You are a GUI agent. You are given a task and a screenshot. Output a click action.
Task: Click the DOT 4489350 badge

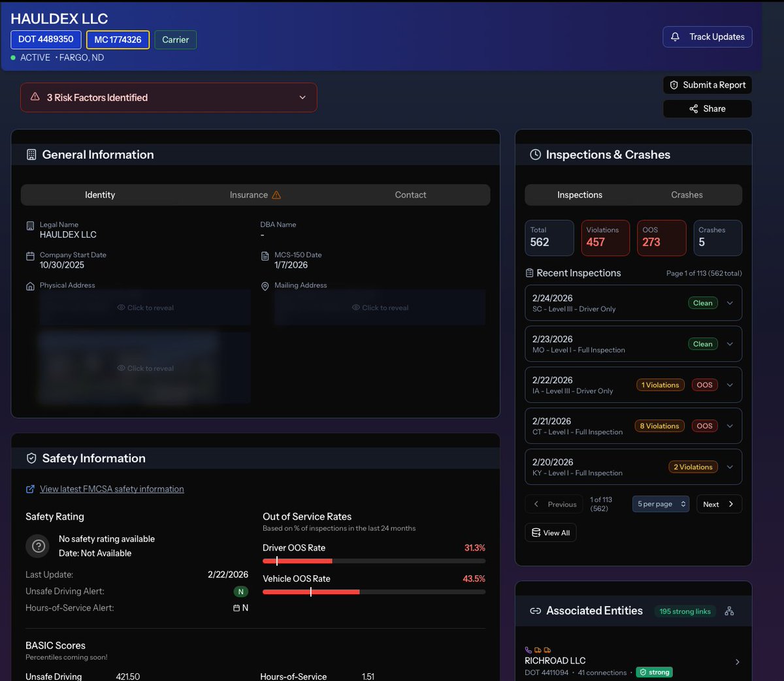click(x=46, y=39)
